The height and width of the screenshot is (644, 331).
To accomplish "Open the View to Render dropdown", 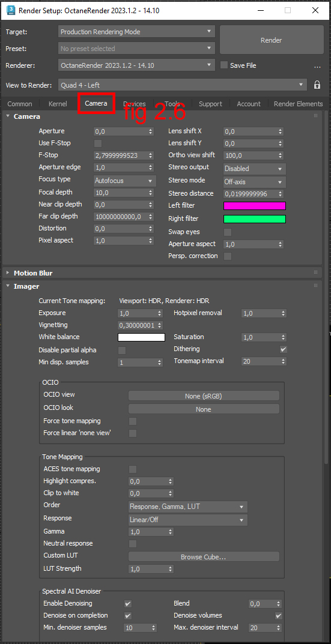I will pos(183,85).
